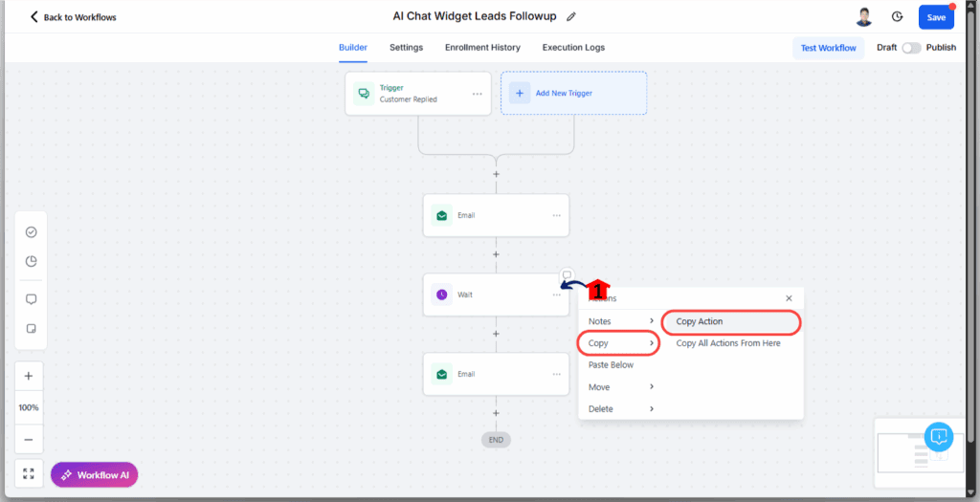
Task: Click the Publish label
Action: pos(941,48)
